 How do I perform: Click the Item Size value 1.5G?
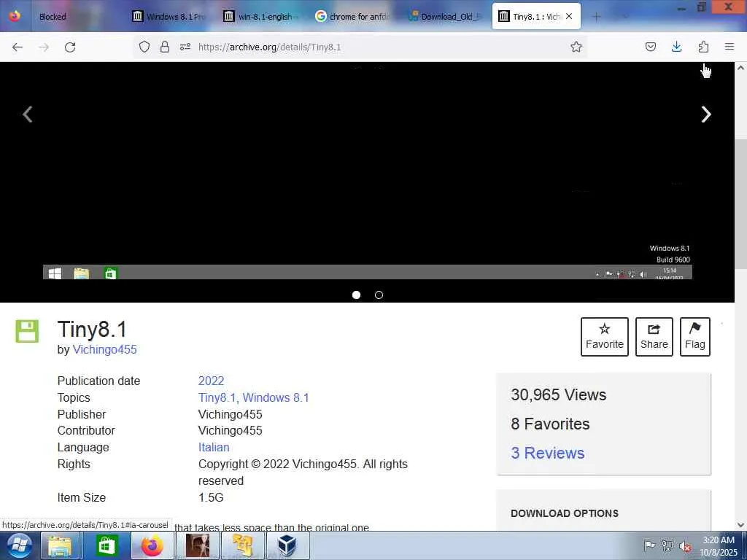tap(211, 497)
